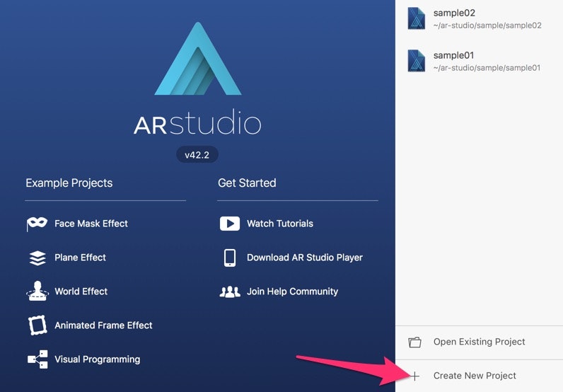563x392 pixels.
Task: Click the phone icon for AR Studio Player
Action: click(230, 258)
